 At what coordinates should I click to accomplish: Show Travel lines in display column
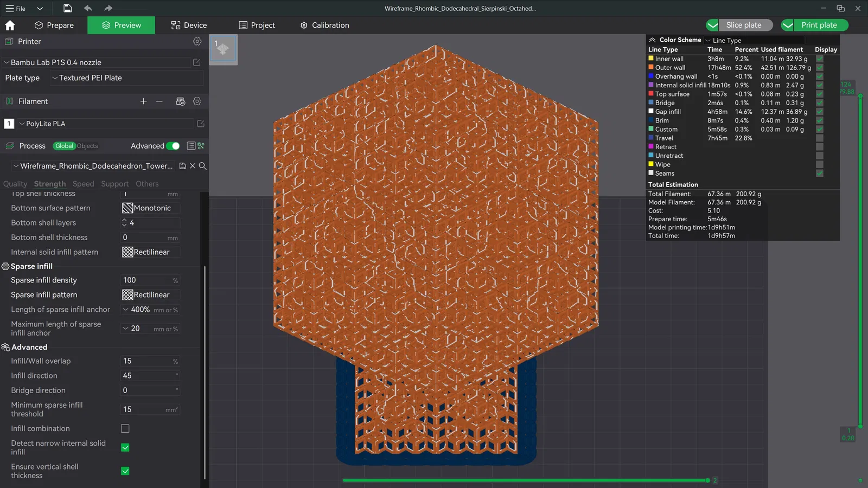click(819, 138)
